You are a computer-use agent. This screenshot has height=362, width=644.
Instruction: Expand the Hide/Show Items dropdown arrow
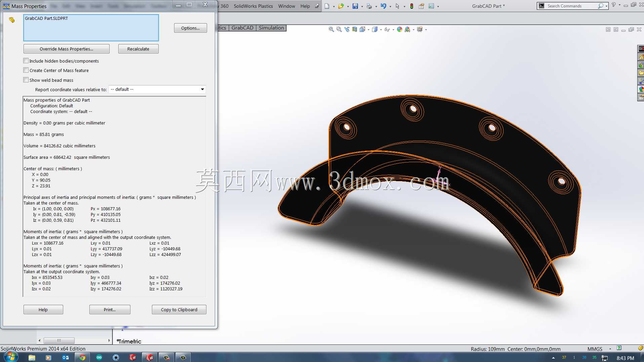click(x=393, y=30)
